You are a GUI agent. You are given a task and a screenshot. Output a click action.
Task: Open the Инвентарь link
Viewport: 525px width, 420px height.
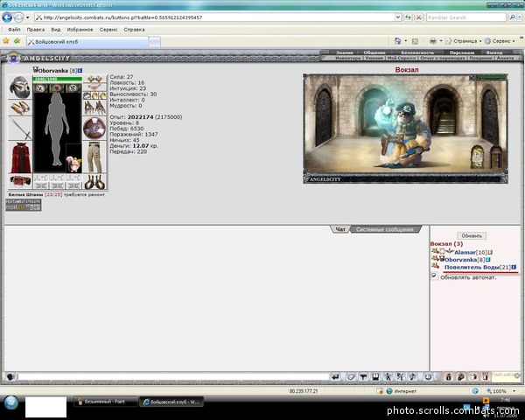[x=348, y=58]
